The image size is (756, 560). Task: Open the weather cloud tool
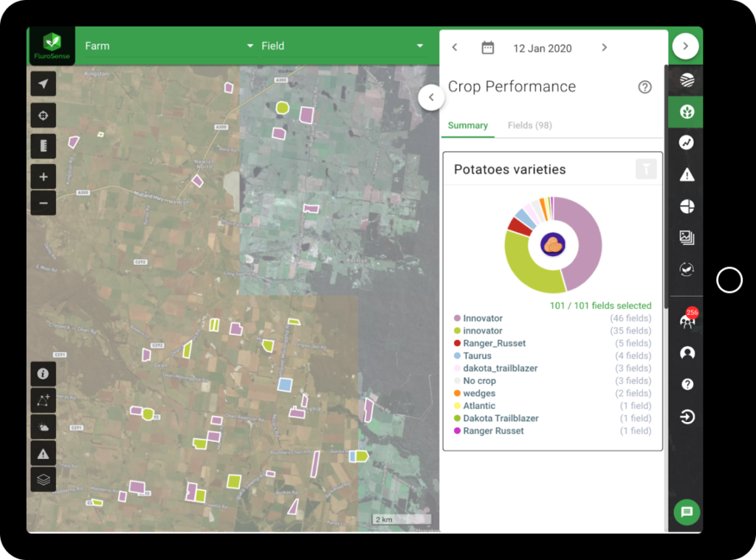coord(43,427)
